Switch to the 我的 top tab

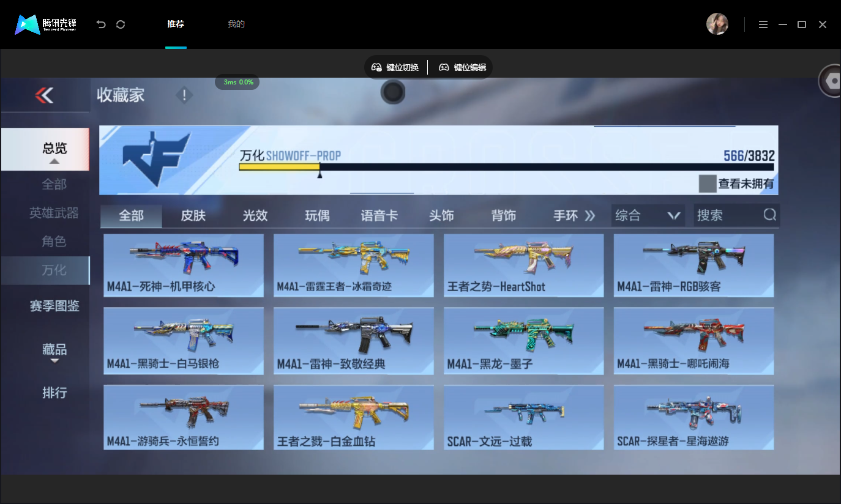(236, 24)
